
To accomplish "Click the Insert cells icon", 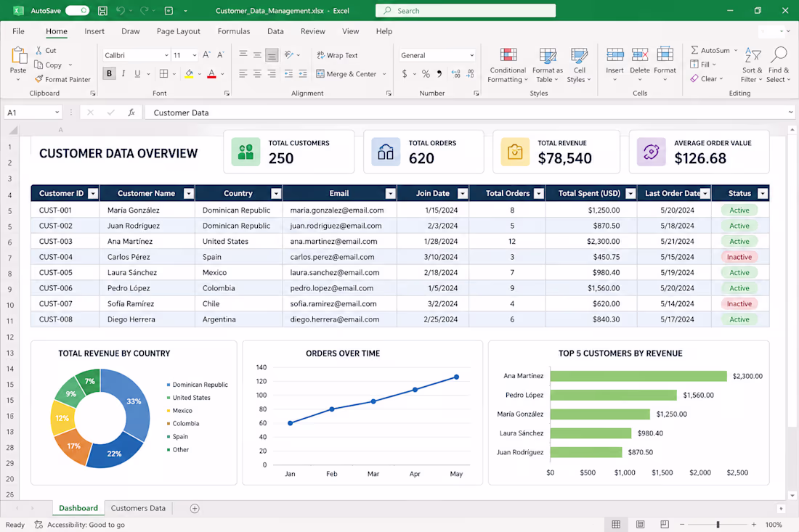I will (615, 54).
